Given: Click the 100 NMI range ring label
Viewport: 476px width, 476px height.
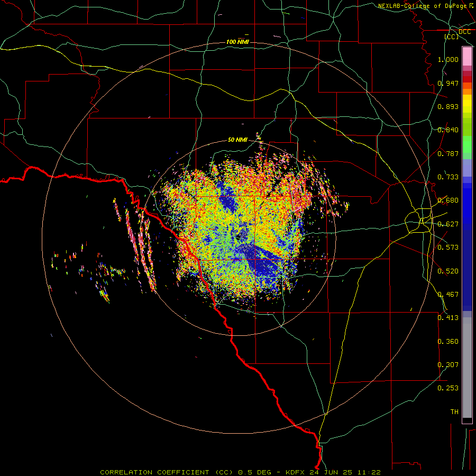Looking at the screenshot, I should [x=237, y=42].
